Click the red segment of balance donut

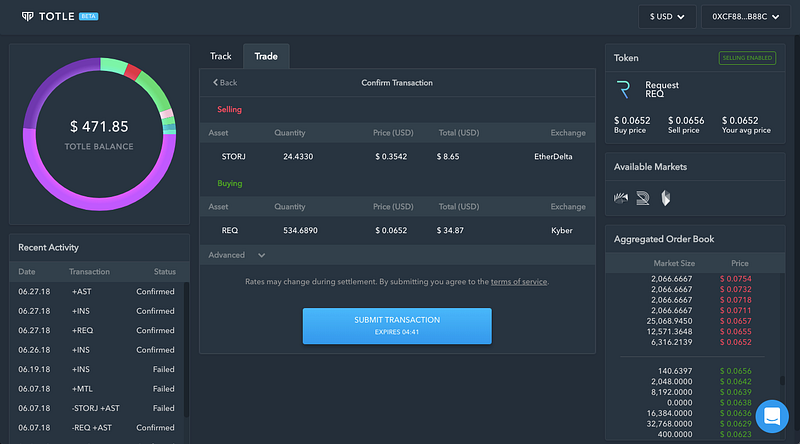pos(133,72)
